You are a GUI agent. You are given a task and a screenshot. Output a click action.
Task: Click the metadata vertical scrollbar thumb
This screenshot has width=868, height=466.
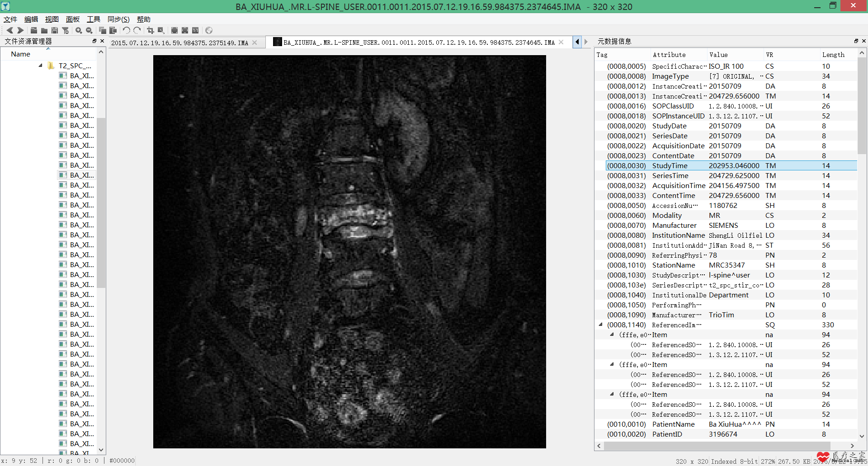pos(862,105)
